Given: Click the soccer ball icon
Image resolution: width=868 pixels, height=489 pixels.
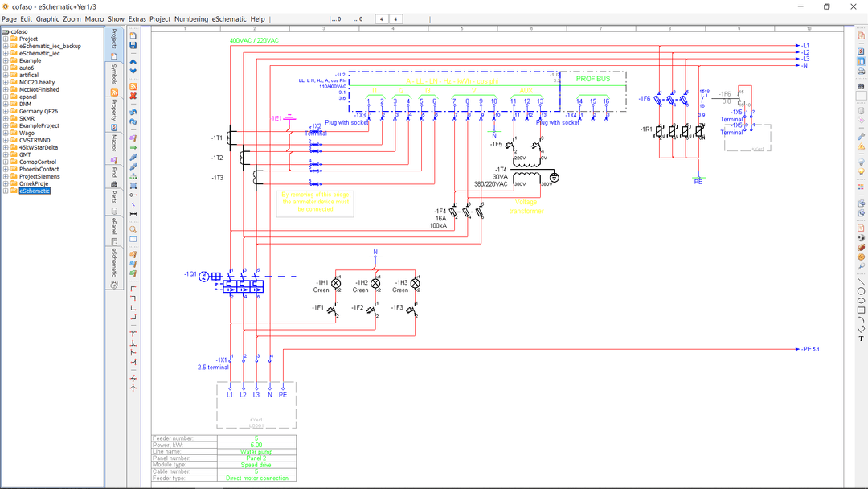Looking at the screenshot, I should click(x=861, y=238).
